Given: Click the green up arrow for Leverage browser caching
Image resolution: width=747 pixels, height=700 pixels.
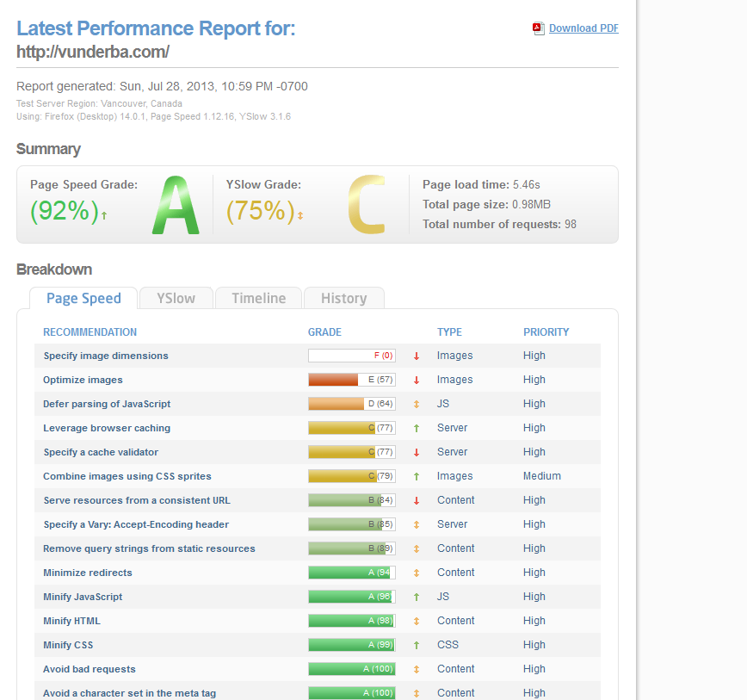Looking at the screenshot, I should [x=417, y=428].
